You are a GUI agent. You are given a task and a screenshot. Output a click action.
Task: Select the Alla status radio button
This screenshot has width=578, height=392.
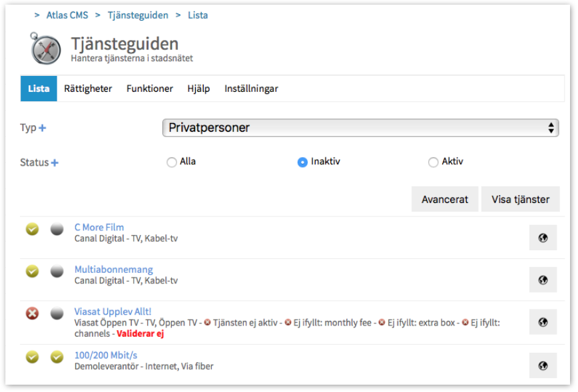point(172,162)
